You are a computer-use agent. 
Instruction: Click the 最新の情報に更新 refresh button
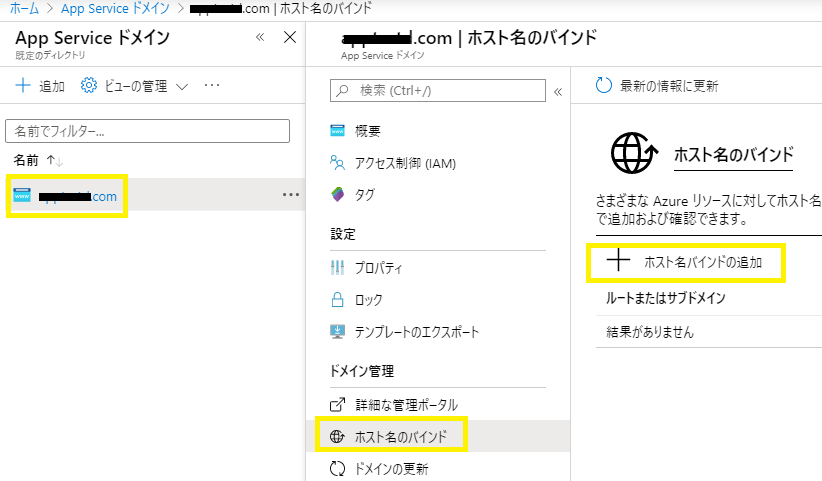click(657, 85)
